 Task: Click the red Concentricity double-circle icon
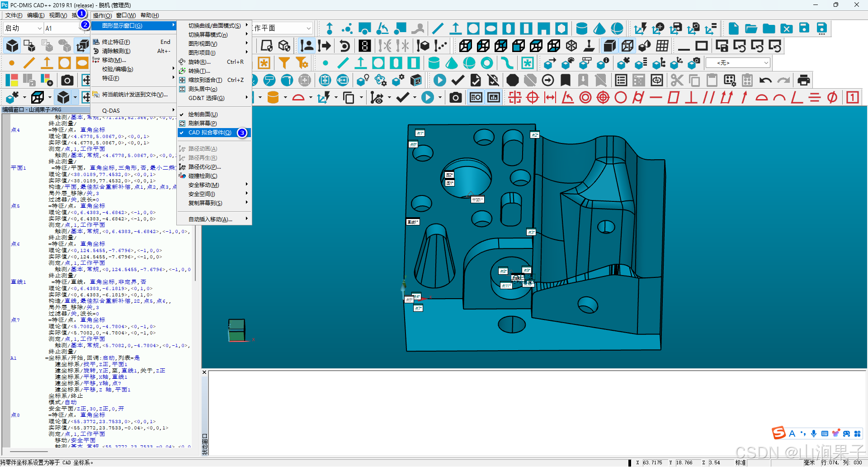coord(585,97)
